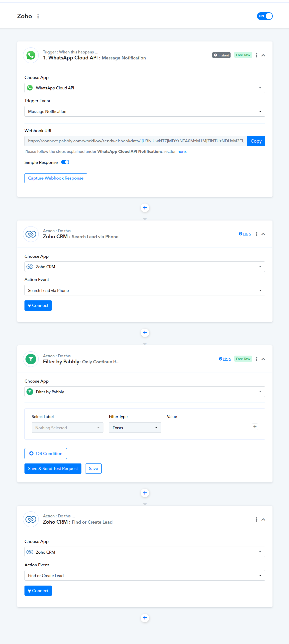This screenshot has width=289, height=644.
Task: Click Connect in the Find or Create Lead step
Action: tap(38, 591)
